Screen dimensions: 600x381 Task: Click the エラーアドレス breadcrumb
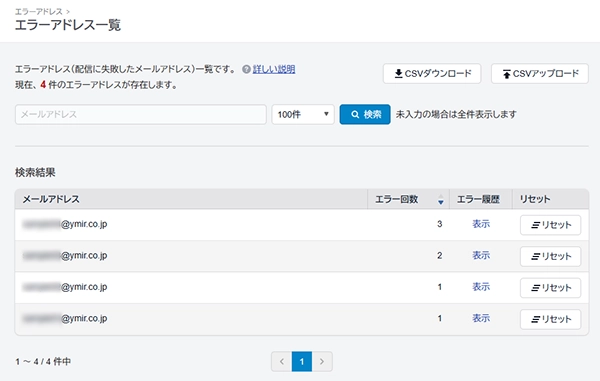point(39,11)
